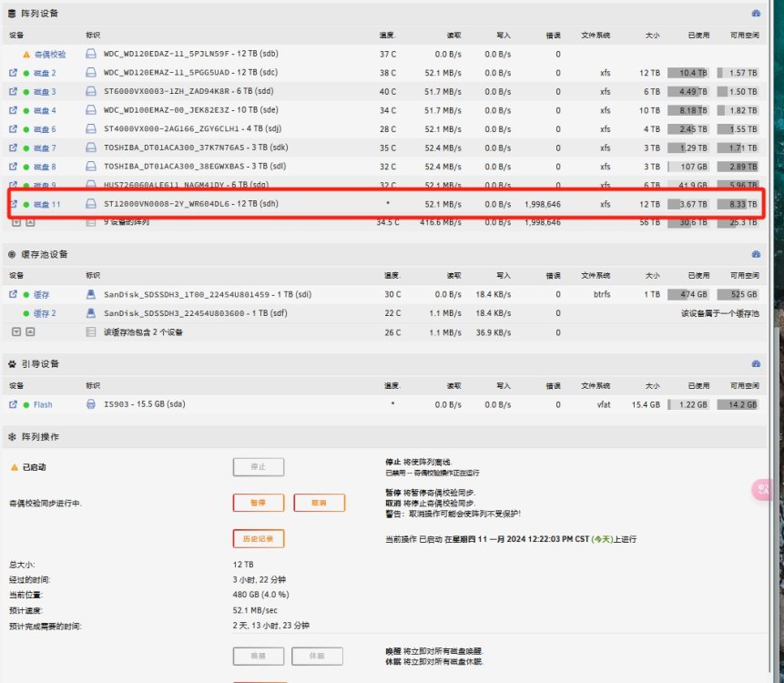This screenshot has width=784, height=683.
Task: Click the 474 GB used bar of cache
Action: (688, 294)
